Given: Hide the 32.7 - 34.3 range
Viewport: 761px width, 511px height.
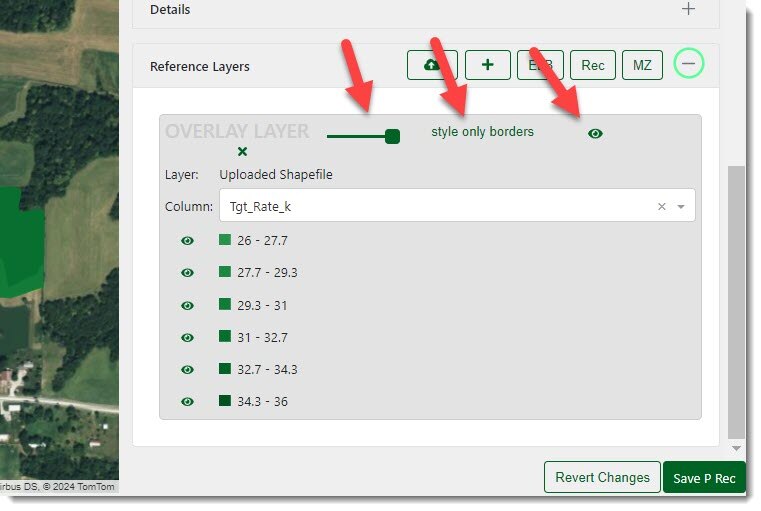Looking at the screenshot, I should coord(187,369).
